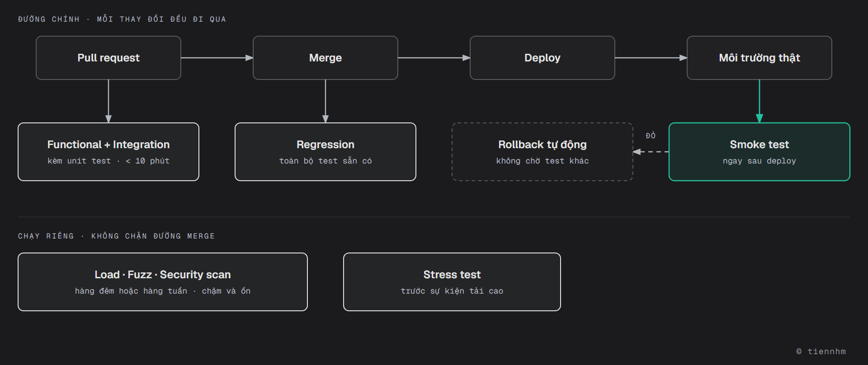The height and width of the screenshot is (365, 868).
Task: Click the 'hàng đêm hoặc hàng tuần' subtitle
Action: pyautogui.click(x=131, y=291)
